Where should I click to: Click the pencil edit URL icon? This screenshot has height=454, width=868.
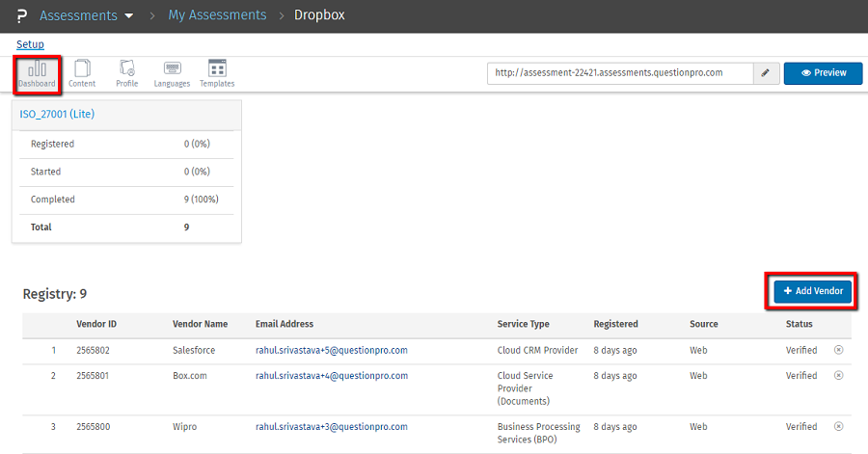[x=766, y=73]
